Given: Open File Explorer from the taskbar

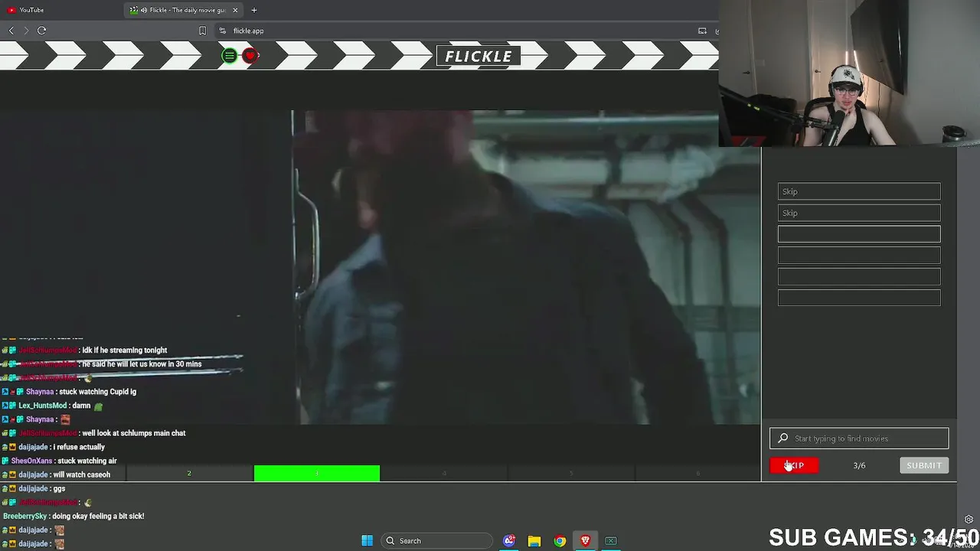Looking at the screenshot, I should pos(534,541).
